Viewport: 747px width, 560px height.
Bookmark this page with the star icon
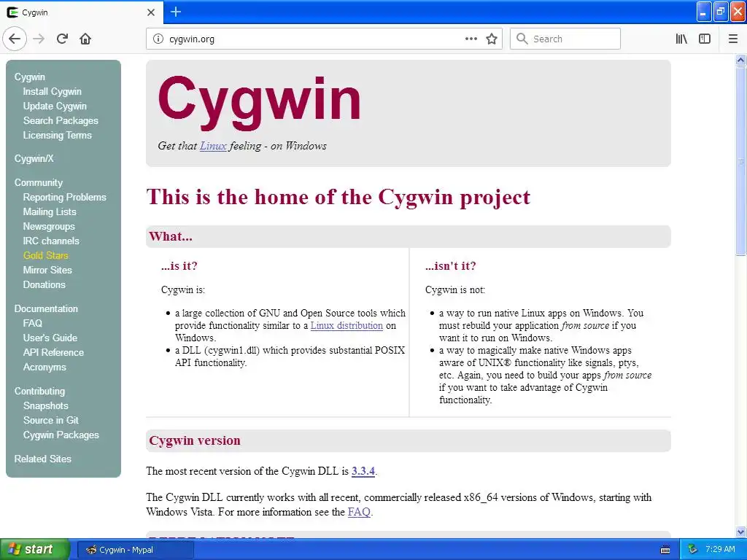tap(492, 39)
